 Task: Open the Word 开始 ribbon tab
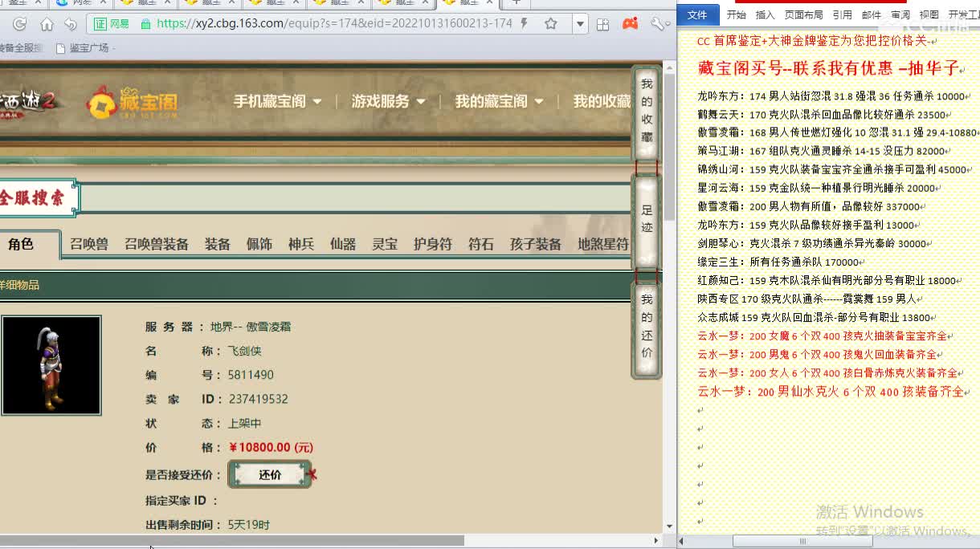pyautogui.click(x=736, y=14)
